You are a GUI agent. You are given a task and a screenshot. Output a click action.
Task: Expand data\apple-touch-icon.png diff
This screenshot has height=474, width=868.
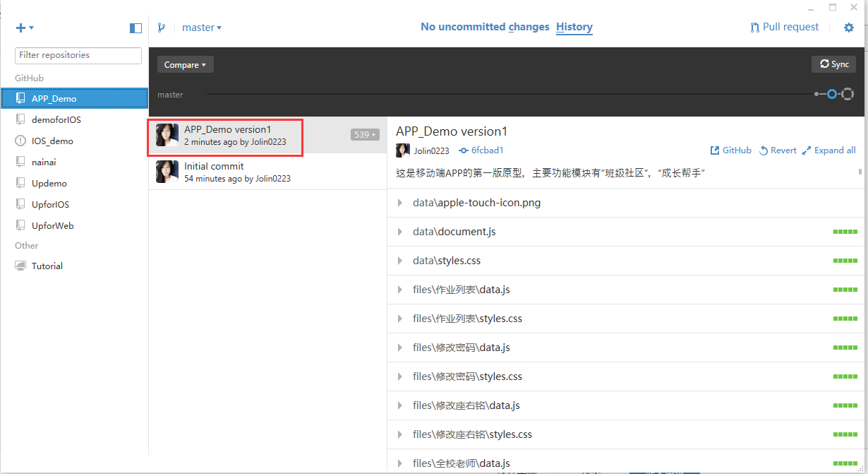[x=400, y=203]
